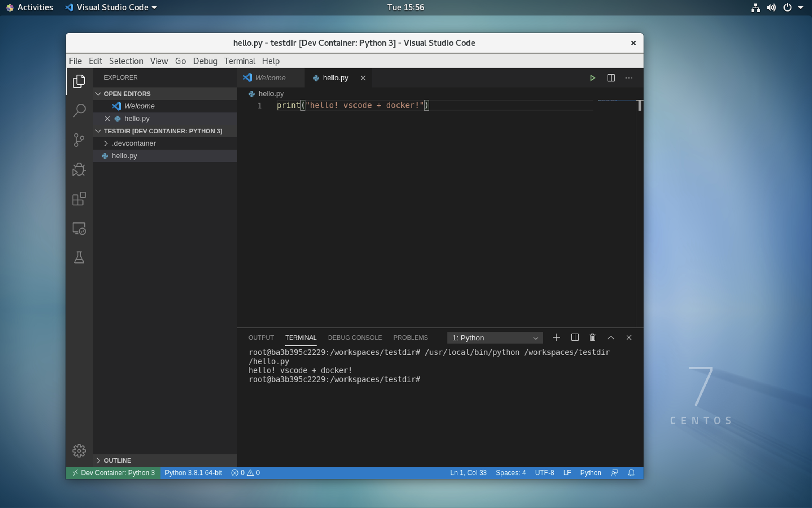Open the Search view icon
812x508 pixels.
[79, 111]
